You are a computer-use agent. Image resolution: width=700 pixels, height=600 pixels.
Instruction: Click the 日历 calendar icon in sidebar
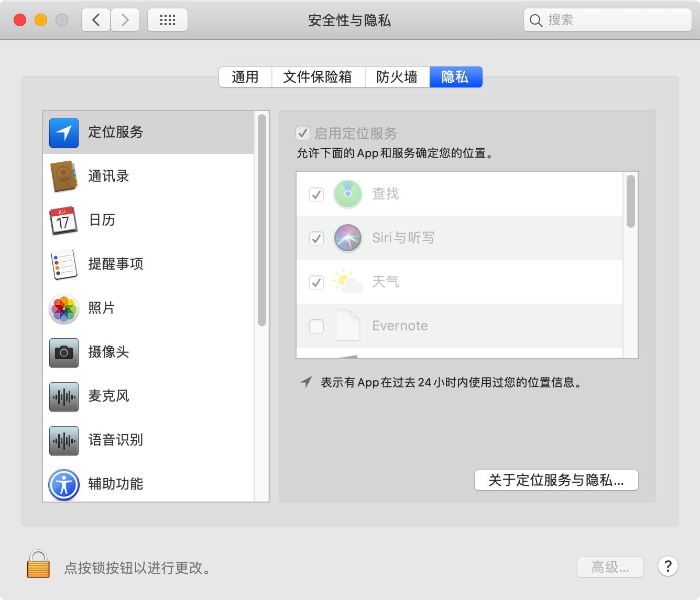pyautogui.click(x=63, y=220)
